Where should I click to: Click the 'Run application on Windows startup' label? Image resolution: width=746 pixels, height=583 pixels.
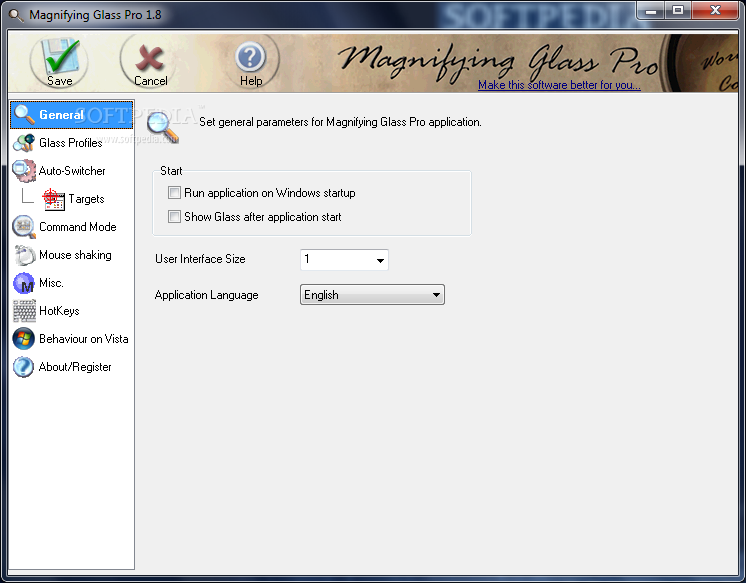tap(270, 193)
